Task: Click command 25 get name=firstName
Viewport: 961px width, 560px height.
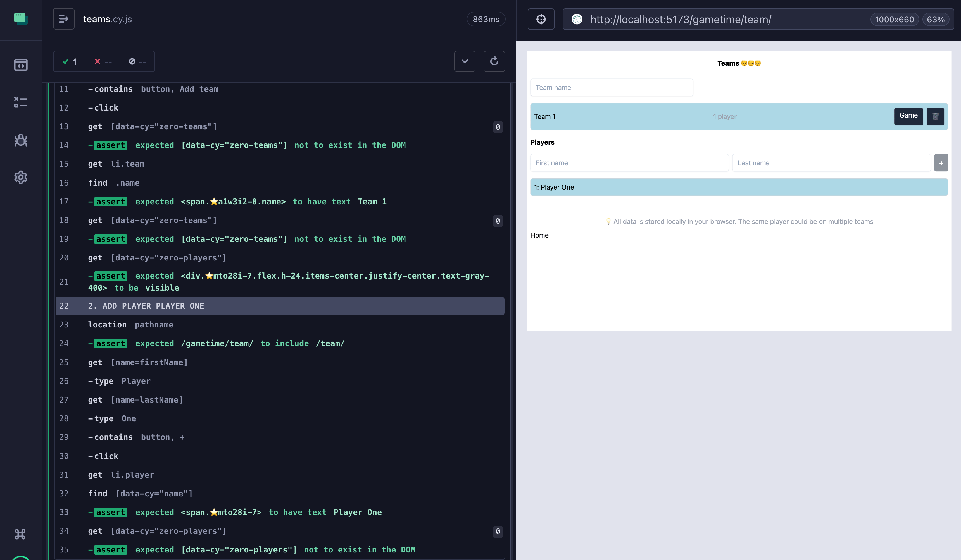Action: click(x=280, y=362)
